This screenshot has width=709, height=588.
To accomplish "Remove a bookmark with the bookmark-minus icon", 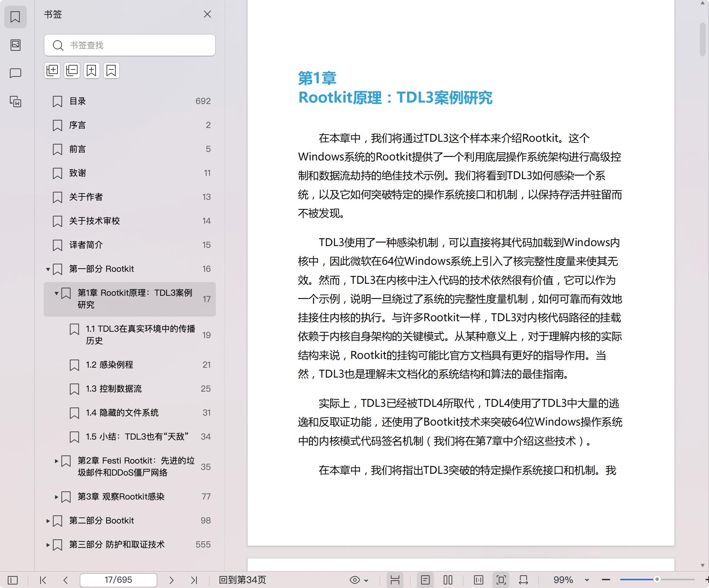I will 111,71.
